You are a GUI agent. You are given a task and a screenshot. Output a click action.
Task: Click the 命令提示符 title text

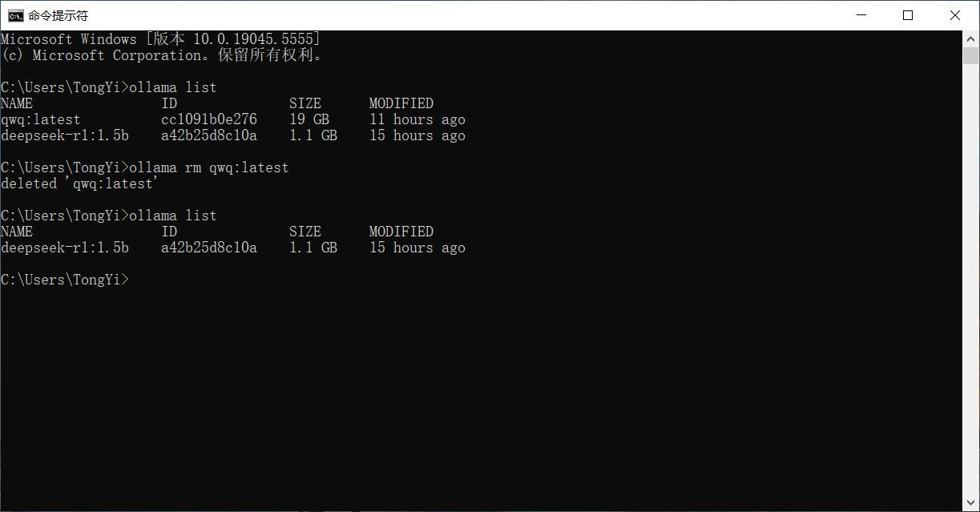pos(58,15)
